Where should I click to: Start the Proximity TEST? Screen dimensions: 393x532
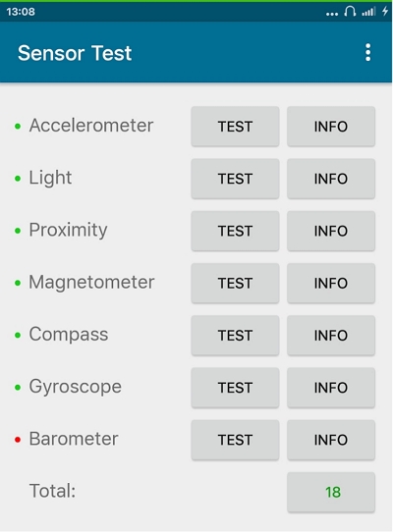coord(235,231)
